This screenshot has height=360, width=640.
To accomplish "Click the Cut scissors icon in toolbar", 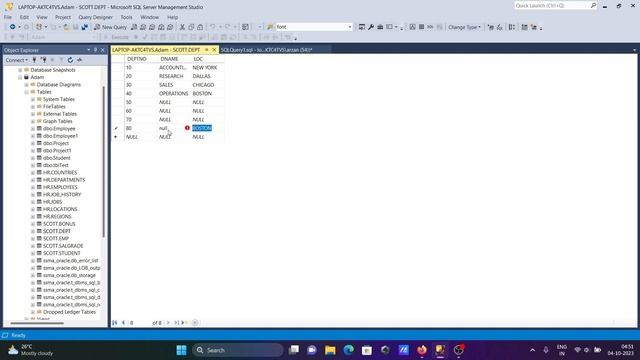I will pos(182,27).
